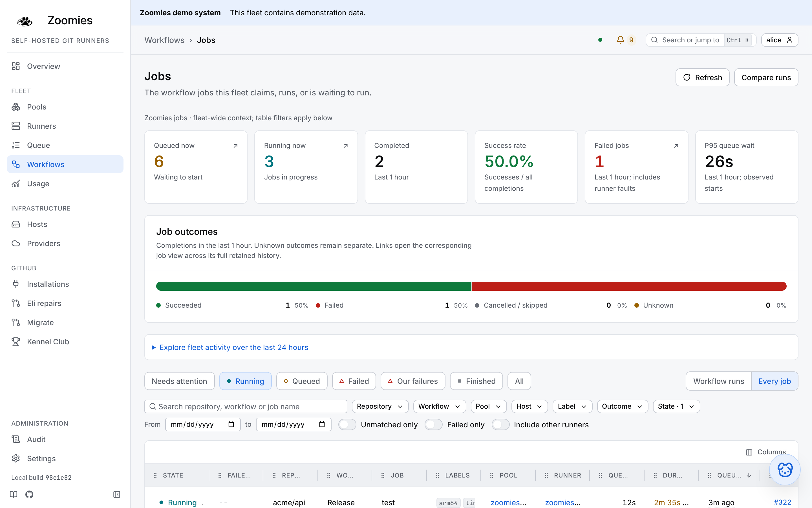Open the GitHub icon in sidebar footer

point(30,494)
